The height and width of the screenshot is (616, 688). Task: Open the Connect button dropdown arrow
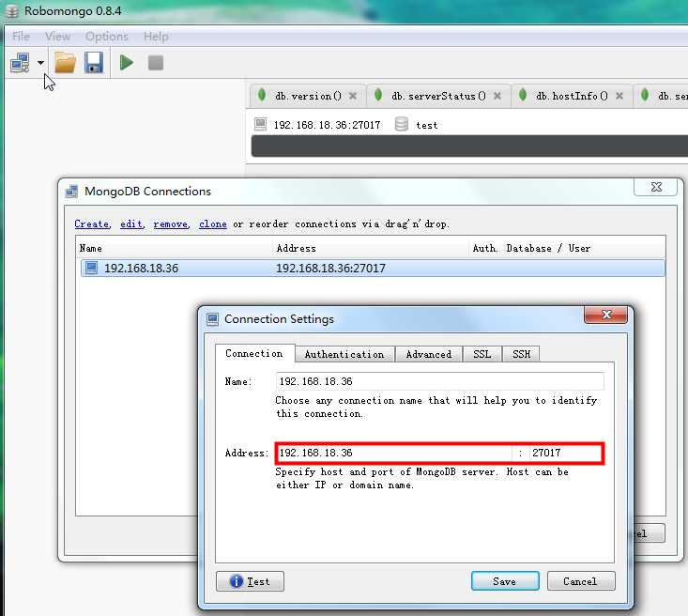[x=40, y=63]
